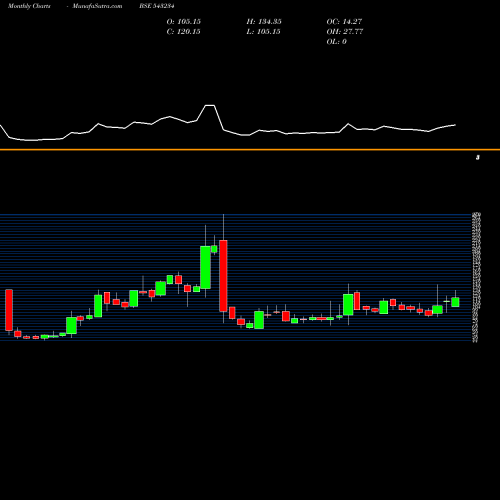Click the last green candlestick on the right
This screenshot has height=500, width=500.
455,302
